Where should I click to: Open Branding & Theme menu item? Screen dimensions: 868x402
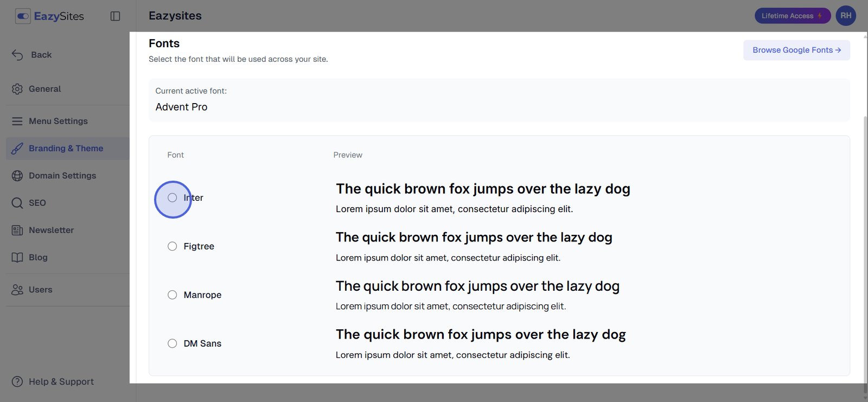66,149
